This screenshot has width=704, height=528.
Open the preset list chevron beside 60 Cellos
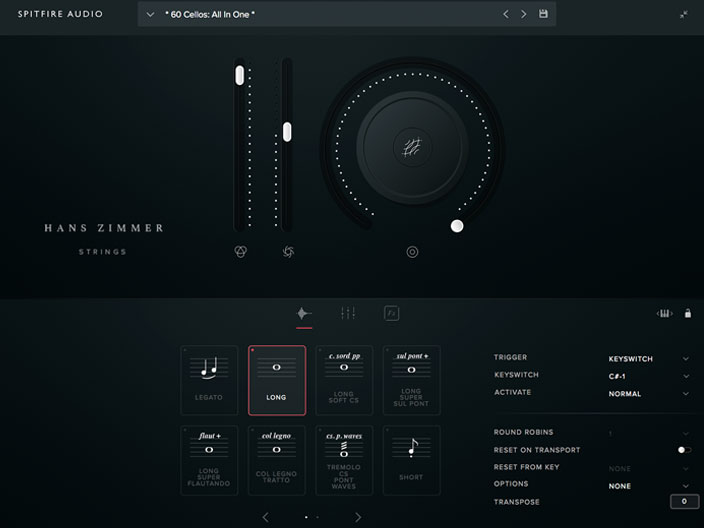[150, 14]
